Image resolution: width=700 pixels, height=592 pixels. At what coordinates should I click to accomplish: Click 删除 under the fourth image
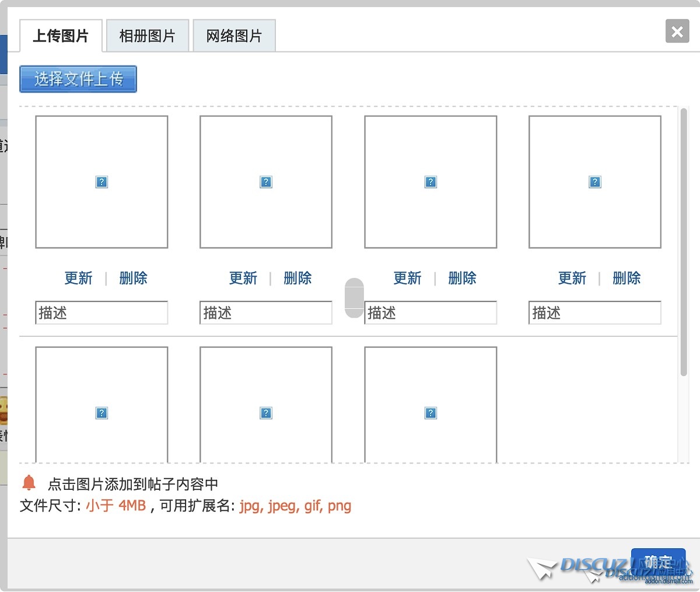pos(626,278)
